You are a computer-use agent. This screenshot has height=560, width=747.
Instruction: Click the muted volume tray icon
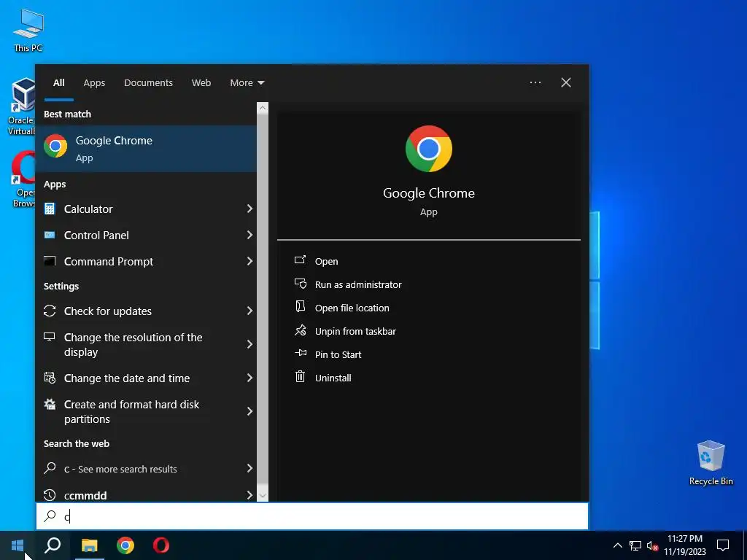pyautogui.click(x=652, y=545)
